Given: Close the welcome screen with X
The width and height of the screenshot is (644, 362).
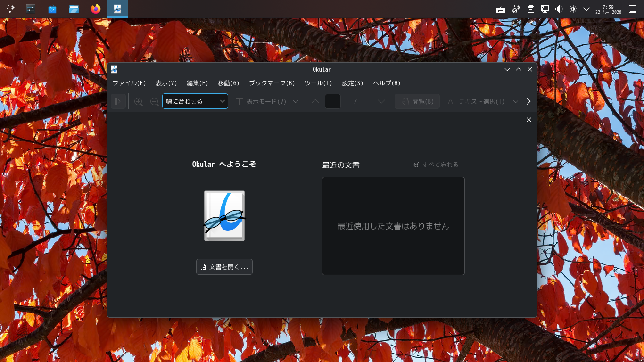Looking at the screenshot, I should (x=529, y=120).
